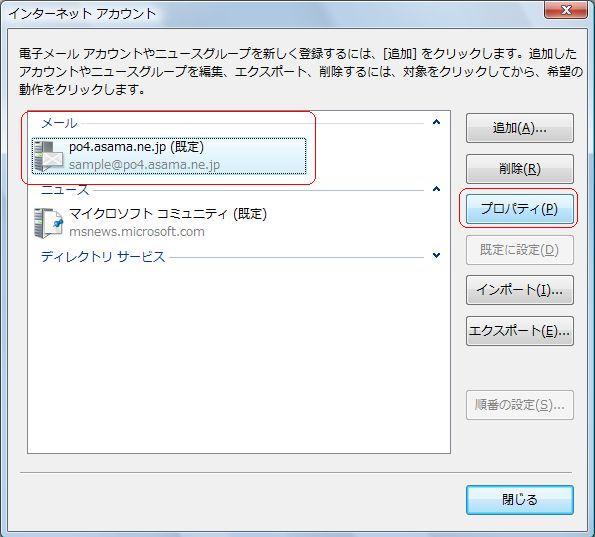Click the sample@po4.asama.ne.jp address text
595x537 pixels.
click(x=144, y=165)
